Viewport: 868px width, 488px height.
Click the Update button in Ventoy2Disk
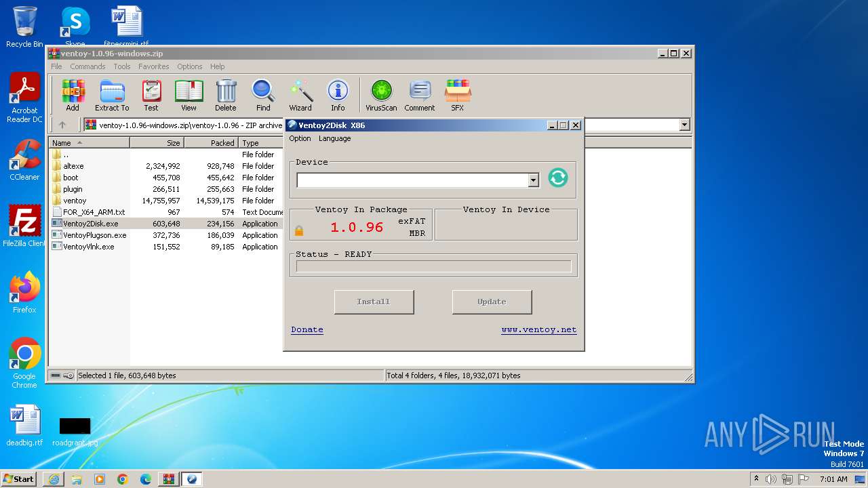point(492,302)
